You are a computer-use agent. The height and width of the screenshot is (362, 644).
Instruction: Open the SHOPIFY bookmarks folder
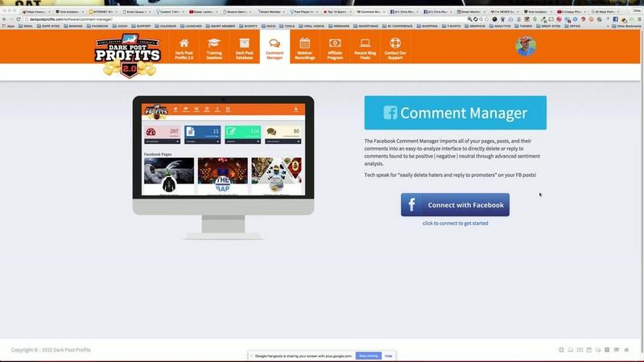(x=248, y=27)
